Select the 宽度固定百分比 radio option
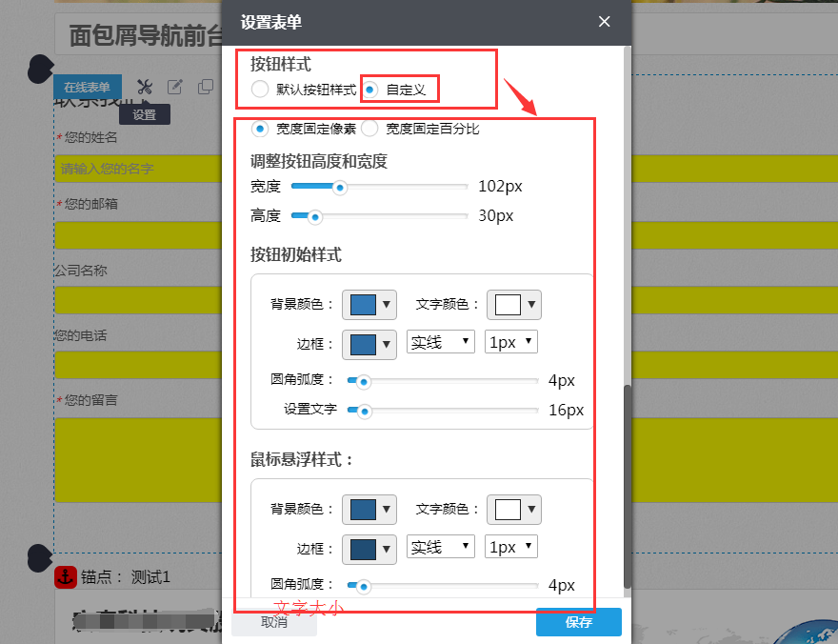The width and height of the screenshot is (838, 644). click(x=369, y=129)
